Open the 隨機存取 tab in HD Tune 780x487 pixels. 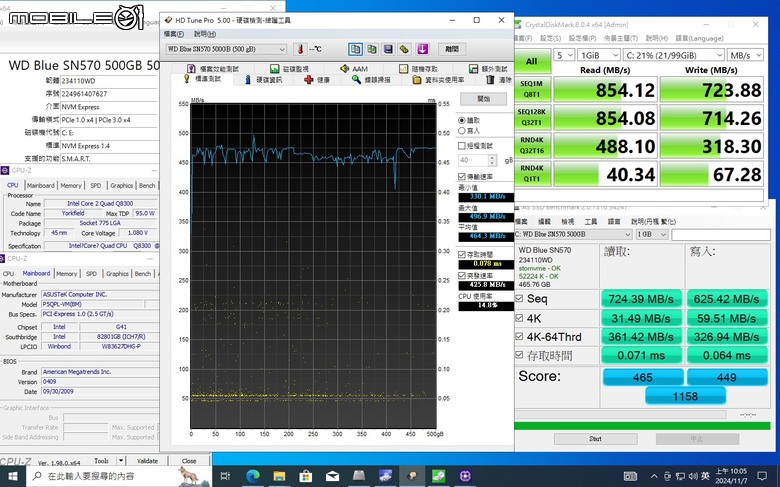[418, 69]
